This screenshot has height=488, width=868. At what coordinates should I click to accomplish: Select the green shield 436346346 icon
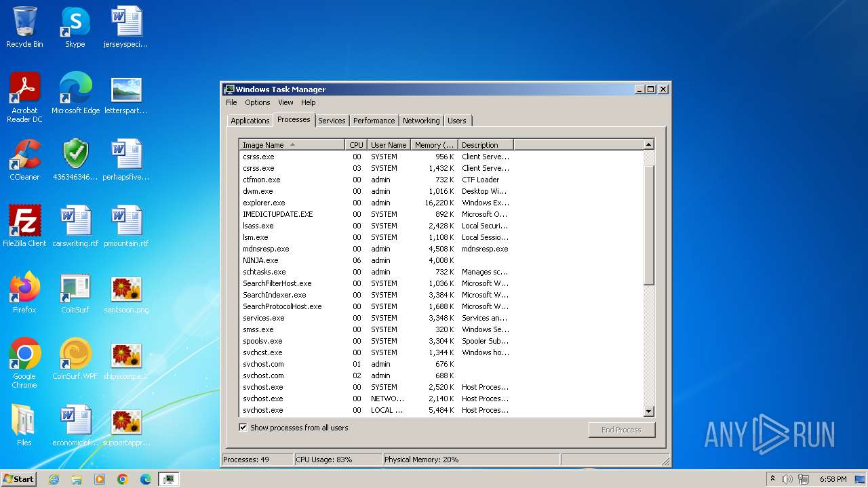[x=75, y=160]
